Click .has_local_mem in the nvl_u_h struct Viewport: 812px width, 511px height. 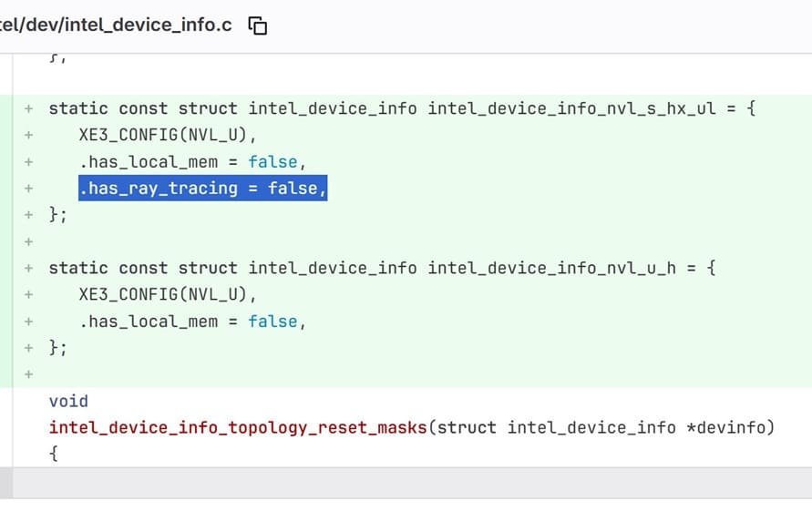click(x=148, y=321)
